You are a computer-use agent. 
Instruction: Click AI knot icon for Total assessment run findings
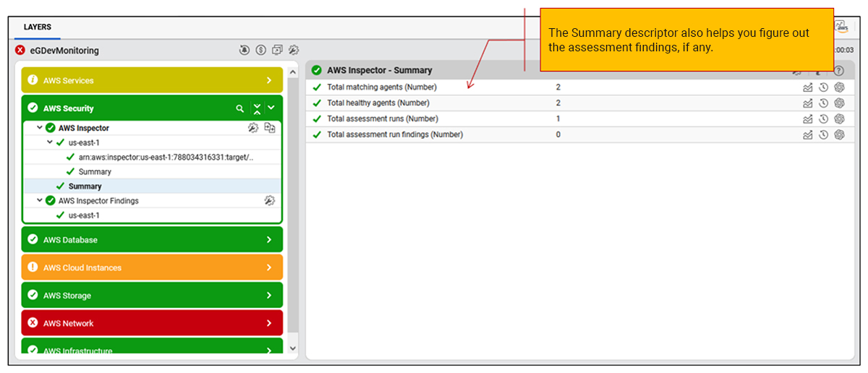[x=839, y=134]
